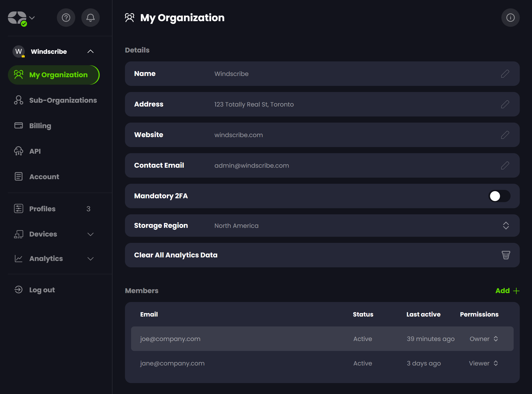The width and height of the screenshot is (532, 394).
Task: Edit the Contact Email pencil icon
Action: (x=505, y=165)
